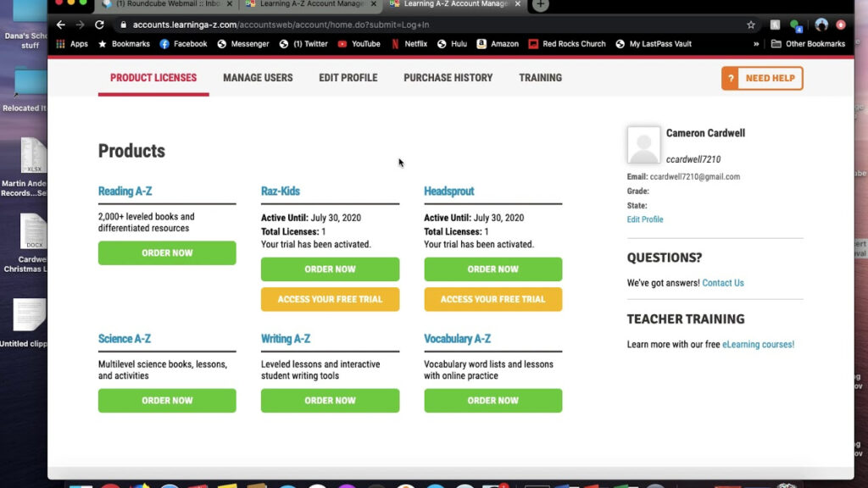Open the Manage Users tab
Viewport: 868px width, 488px height.
pos(258,78)
